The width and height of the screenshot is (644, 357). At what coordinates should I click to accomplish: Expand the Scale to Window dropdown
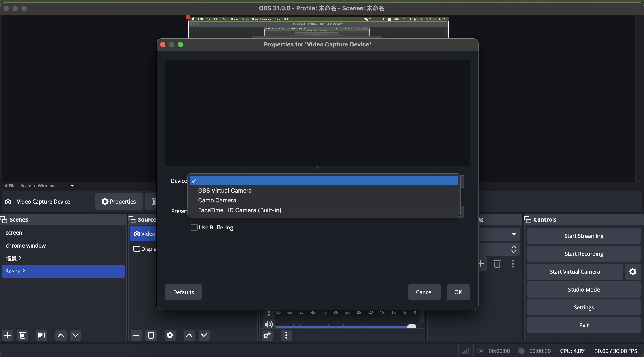tap(72, 185)
